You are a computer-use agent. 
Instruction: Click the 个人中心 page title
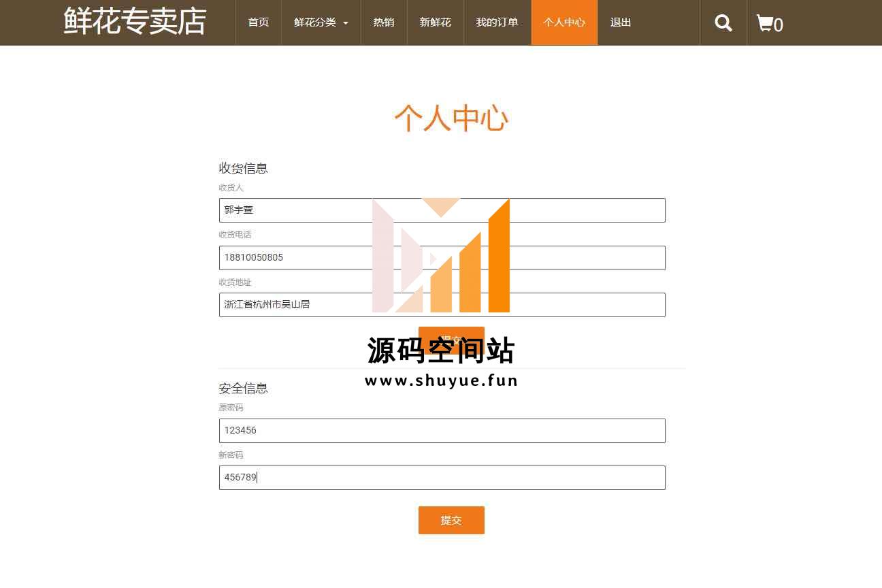451,118
